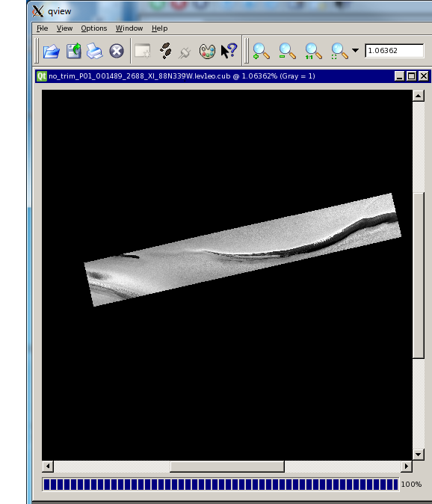Activate the What's This help pointer
The image size is (432, 504).
229,51
